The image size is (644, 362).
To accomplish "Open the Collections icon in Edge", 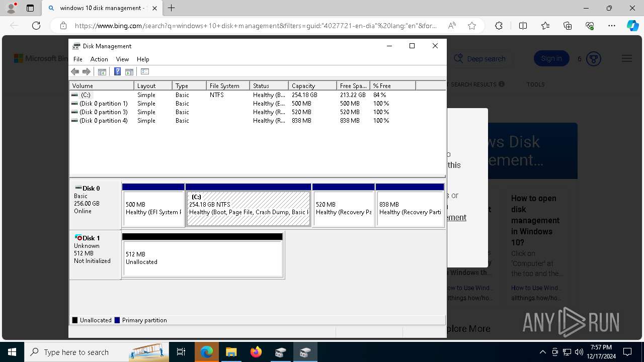I will (x=568, y=26).
